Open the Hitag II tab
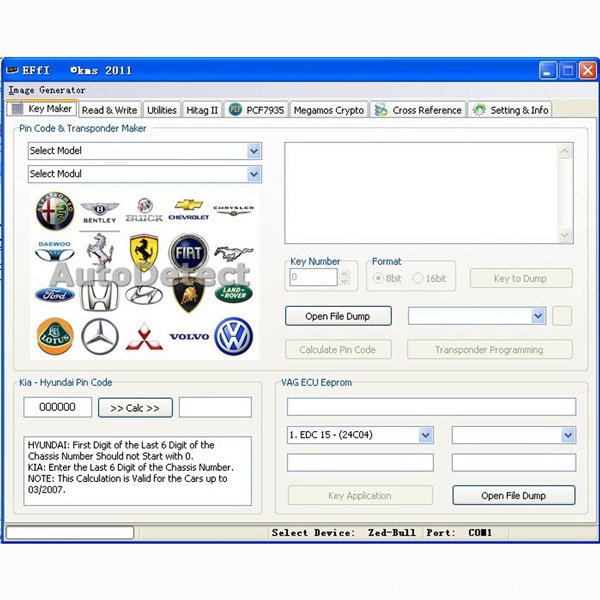 202,110
